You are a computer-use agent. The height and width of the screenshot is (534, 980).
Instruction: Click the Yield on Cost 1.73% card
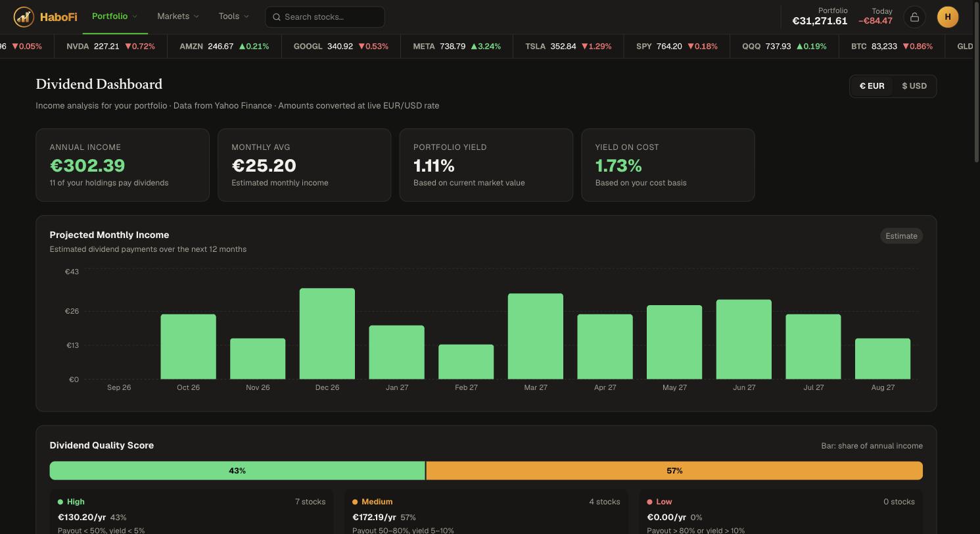668,165
